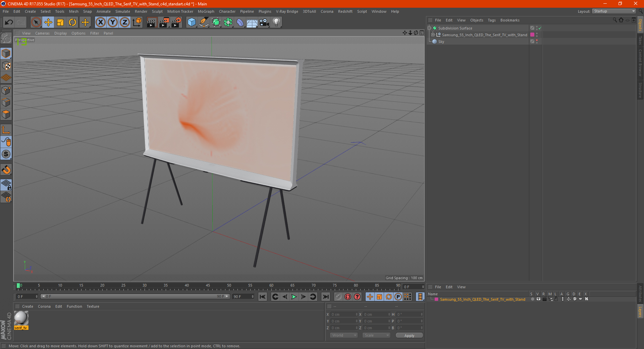Click the Magnet workplane icon

(6, 170)
